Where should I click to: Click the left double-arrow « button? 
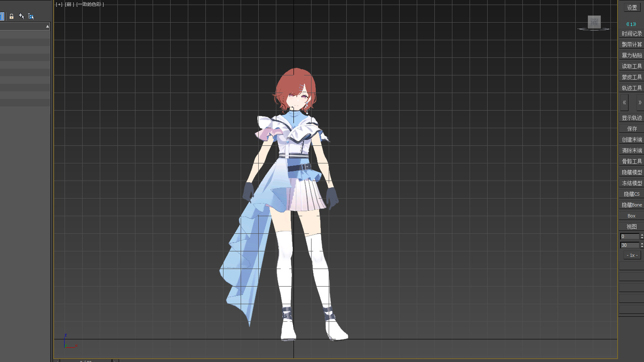[x=624, y=102]
